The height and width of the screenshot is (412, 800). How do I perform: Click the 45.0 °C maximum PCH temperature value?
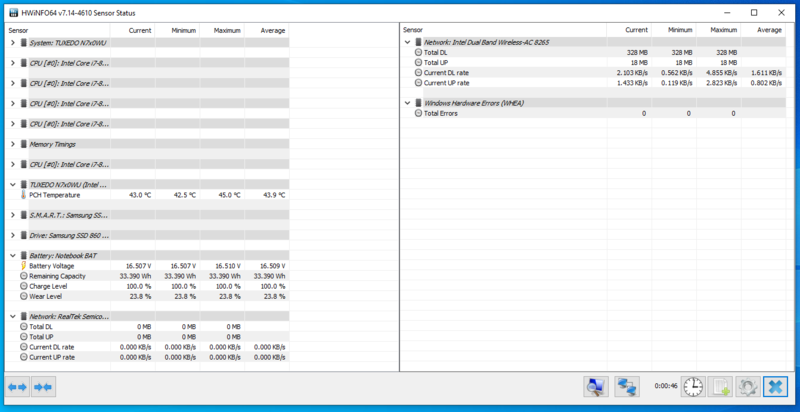click(x=229, y=195)
